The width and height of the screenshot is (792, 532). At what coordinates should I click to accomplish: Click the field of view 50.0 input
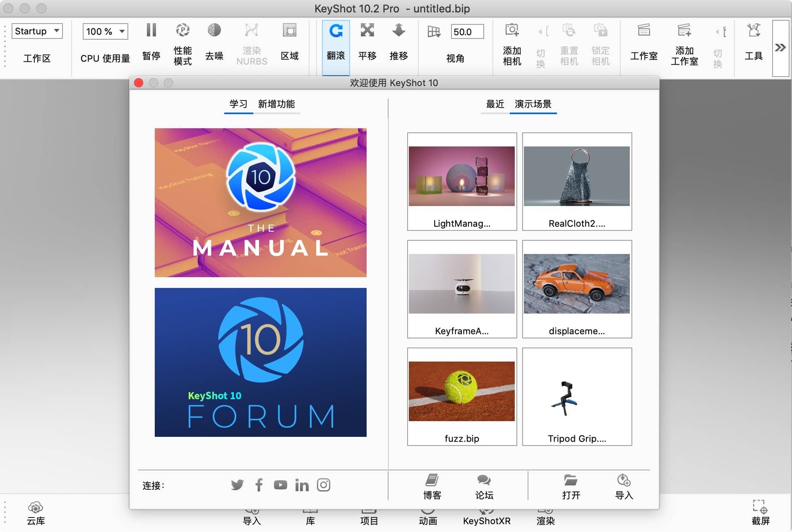[467, 31]
